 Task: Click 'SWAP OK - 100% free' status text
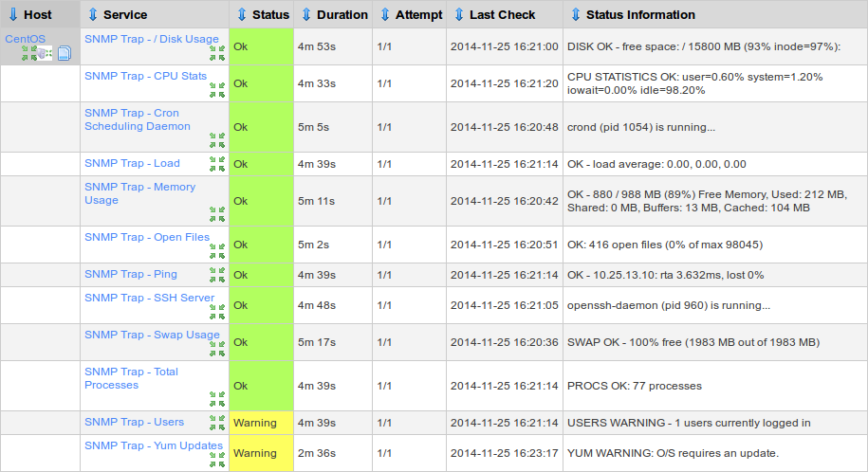pyautogui.click(x=693, y=342)
